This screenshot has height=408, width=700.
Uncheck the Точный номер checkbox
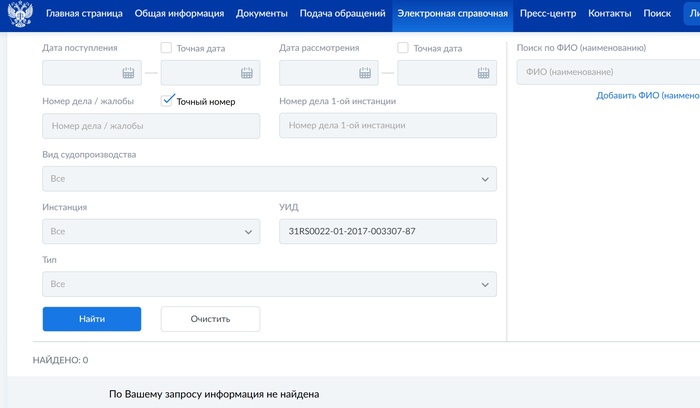point(167,101)
